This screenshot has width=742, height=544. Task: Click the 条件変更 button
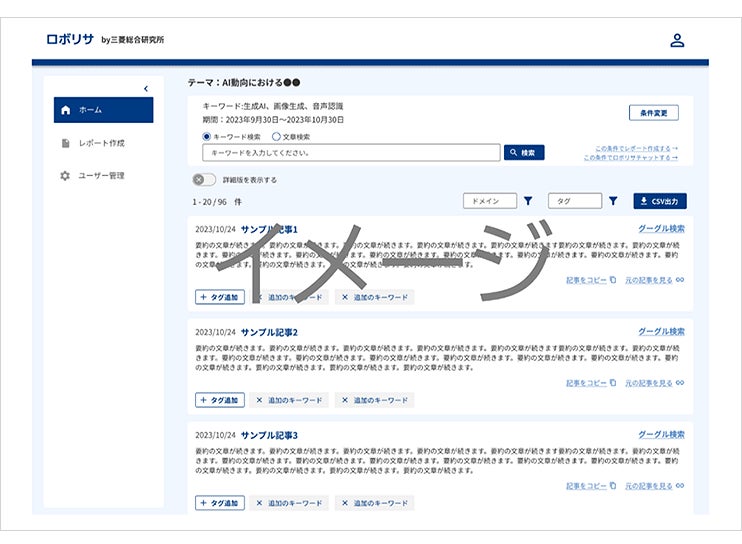pyautogui.click(x=654, y=113)
